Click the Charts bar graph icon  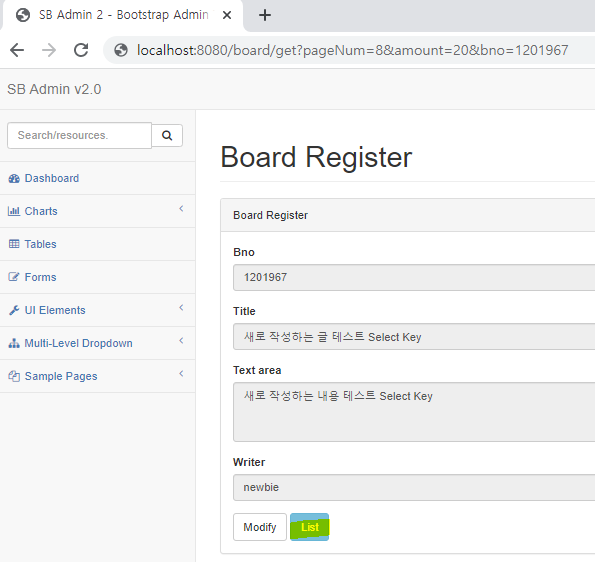(14, 211)
